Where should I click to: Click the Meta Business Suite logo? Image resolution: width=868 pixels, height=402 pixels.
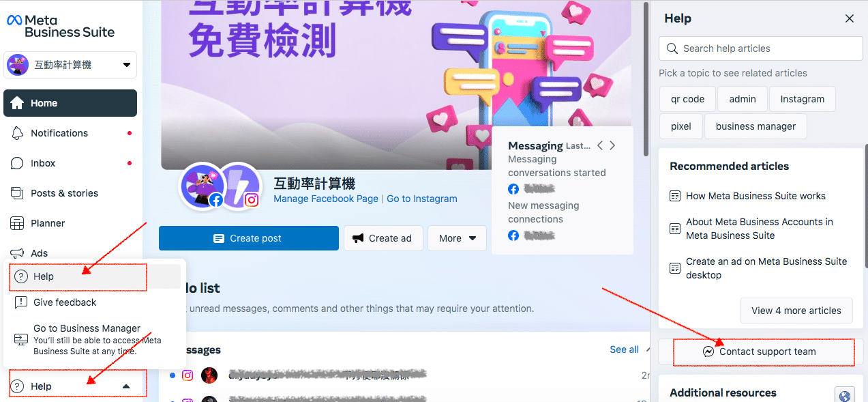click(61, 26)
